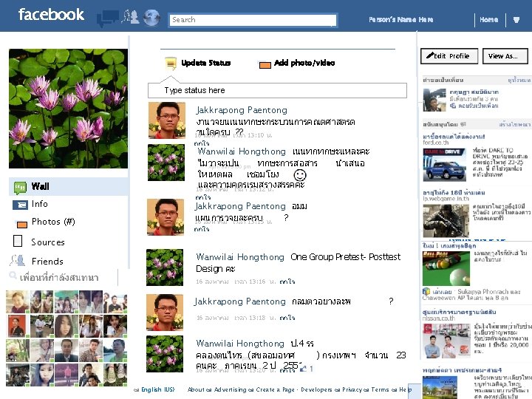Open the lotus flower profile picture
The width and height of the screenshot is (532, 399).
[x=69, y=109]
